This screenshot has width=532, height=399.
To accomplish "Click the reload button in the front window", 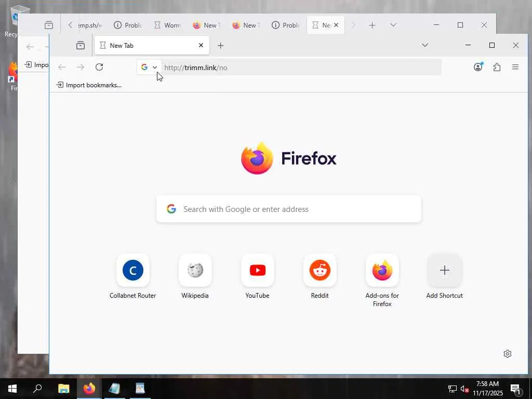I will [99, 67].
